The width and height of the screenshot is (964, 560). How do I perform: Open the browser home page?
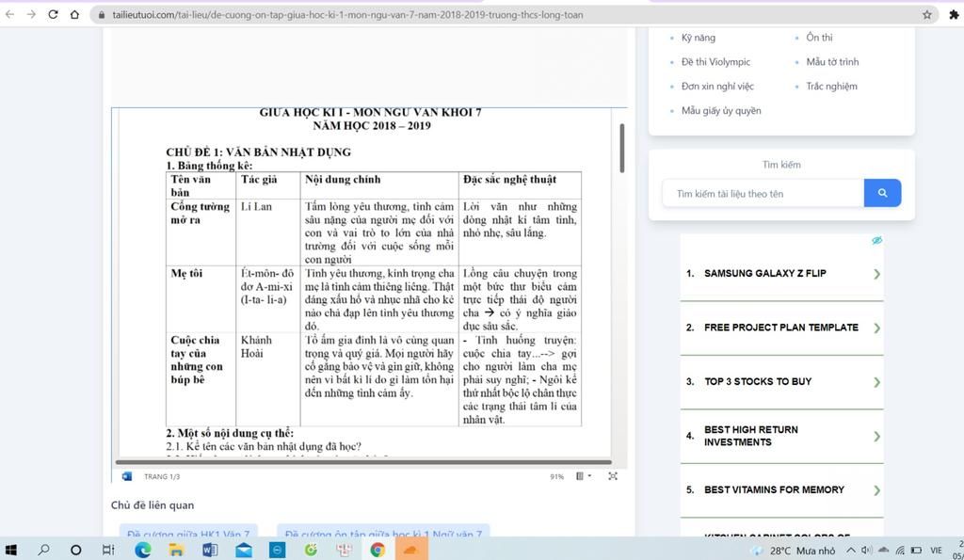pyautogui.click(x=74, y=14)
